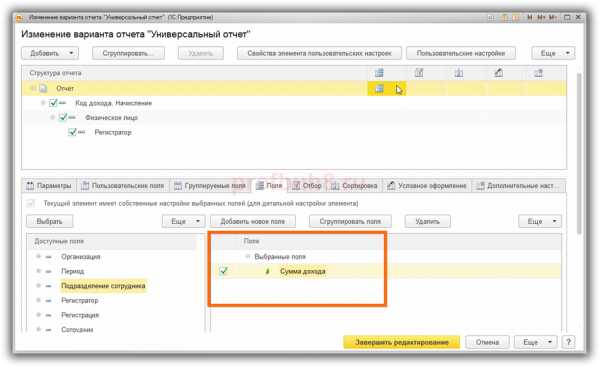The image size is (600, 367).
Task: Click the dash icon next to Период
Action: [49, 271]
